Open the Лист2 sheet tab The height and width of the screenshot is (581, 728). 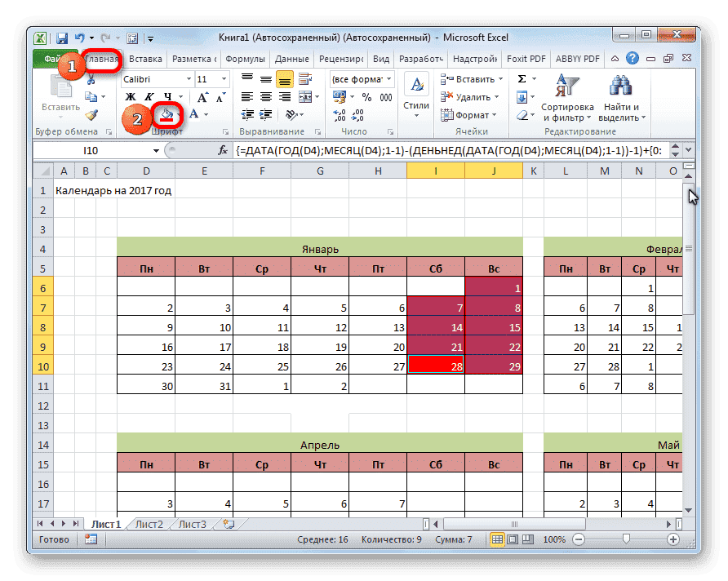[x=148, y=525]
